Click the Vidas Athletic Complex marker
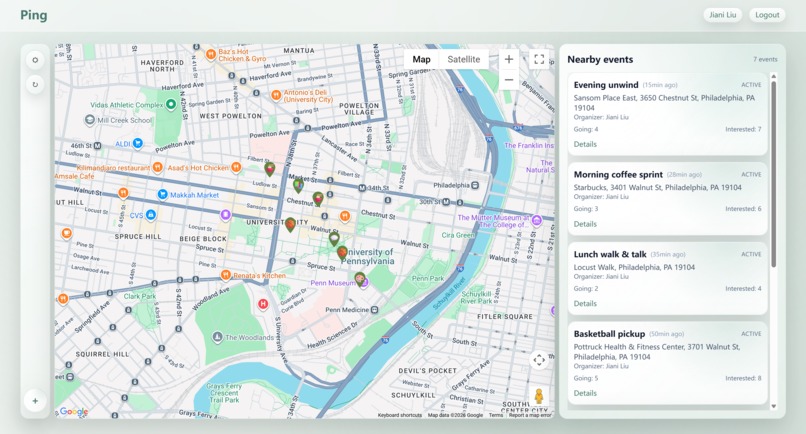The image size is (806, 434). coord(171,104)
